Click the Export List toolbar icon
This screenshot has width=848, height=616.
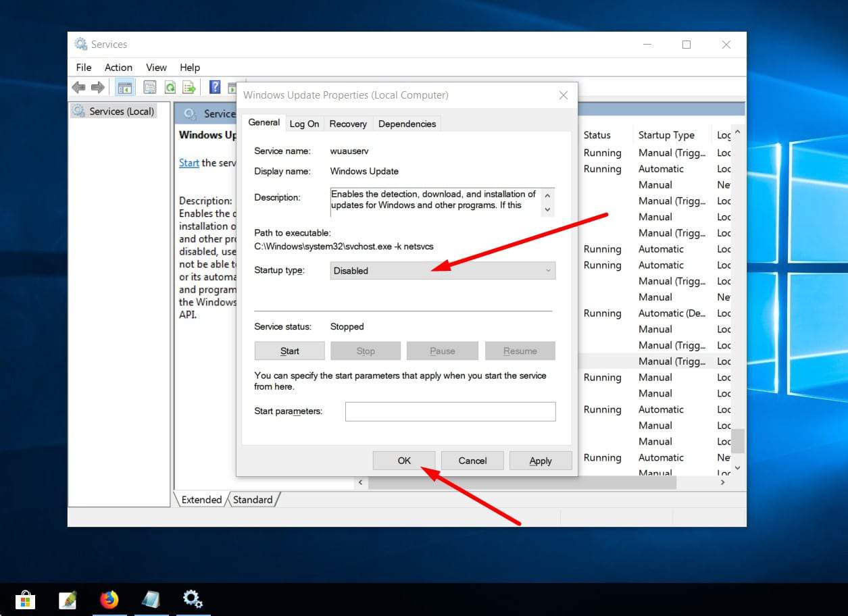click(x=189, y=87)
